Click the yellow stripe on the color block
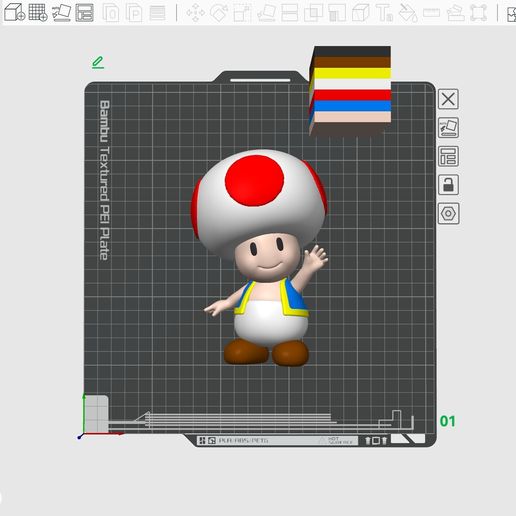This screenshot has height=516, width=516. click(x=352, y=73)
